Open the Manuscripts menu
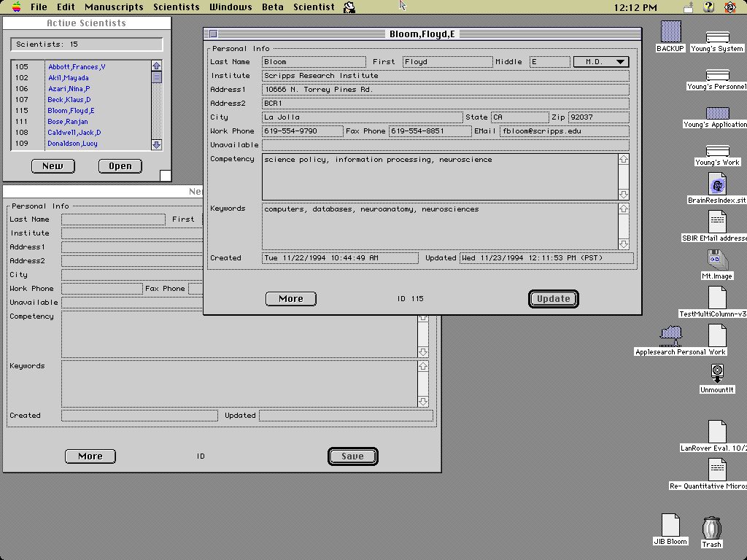This screenshot has width=747, height=560. pos(114,7)
